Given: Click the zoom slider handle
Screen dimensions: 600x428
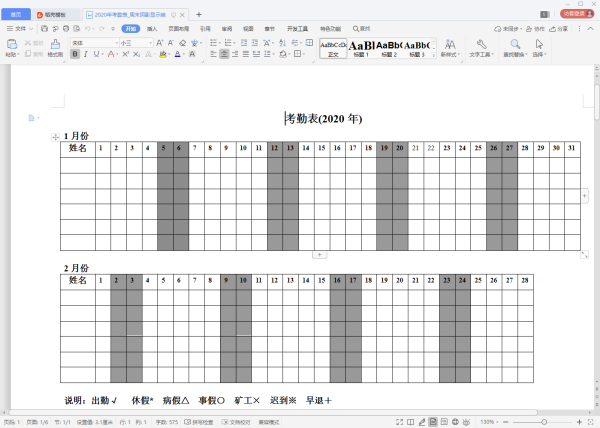Looking at the screenshot, I should pos(544,422).
